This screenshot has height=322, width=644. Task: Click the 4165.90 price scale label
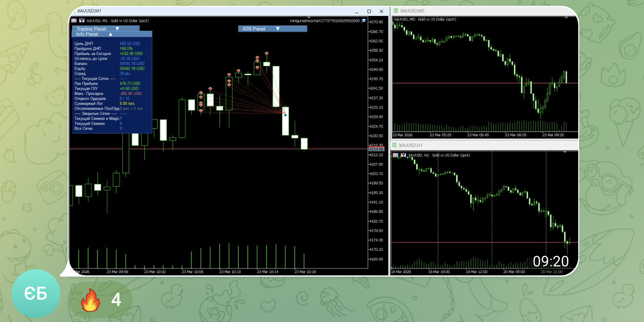coord(376,259)
